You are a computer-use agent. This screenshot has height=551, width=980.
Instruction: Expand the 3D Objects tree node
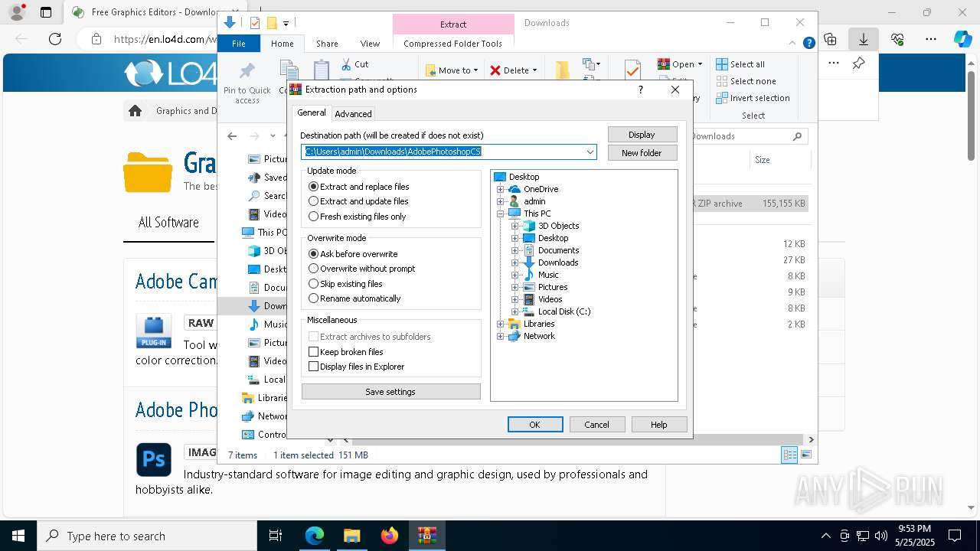click(x=514, y=226)
